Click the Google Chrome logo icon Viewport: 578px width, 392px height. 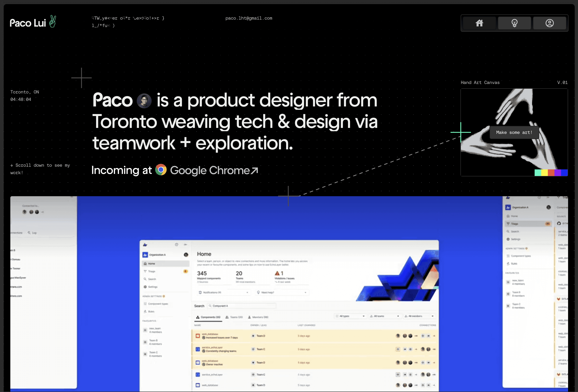coord(161,170)
